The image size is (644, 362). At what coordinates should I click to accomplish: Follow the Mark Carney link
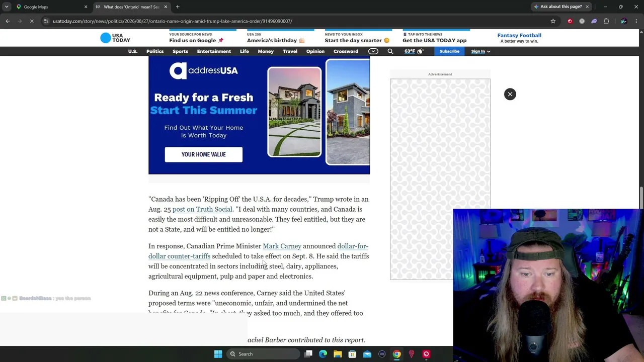pyautogui.click(x=282, y=246)
